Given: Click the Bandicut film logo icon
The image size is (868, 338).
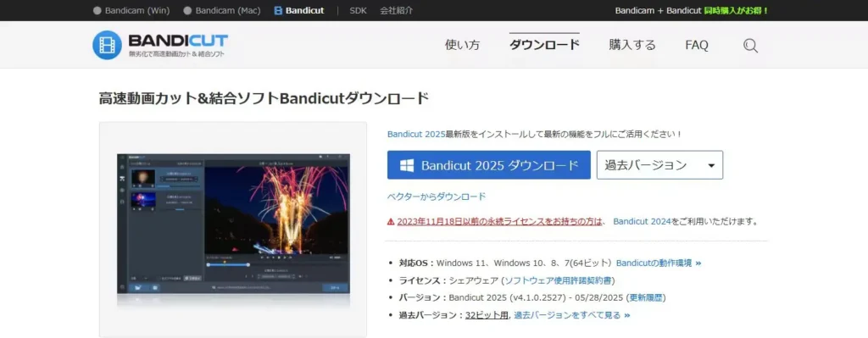Looking at the screenshot, I should [107, 45].
